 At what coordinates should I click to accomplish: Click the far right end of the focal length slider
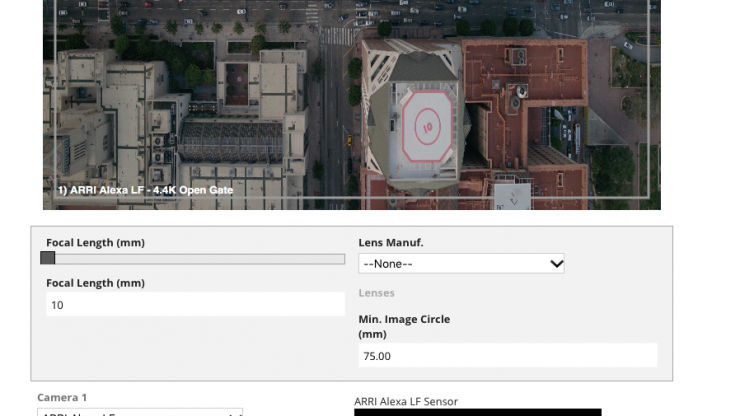341,259
